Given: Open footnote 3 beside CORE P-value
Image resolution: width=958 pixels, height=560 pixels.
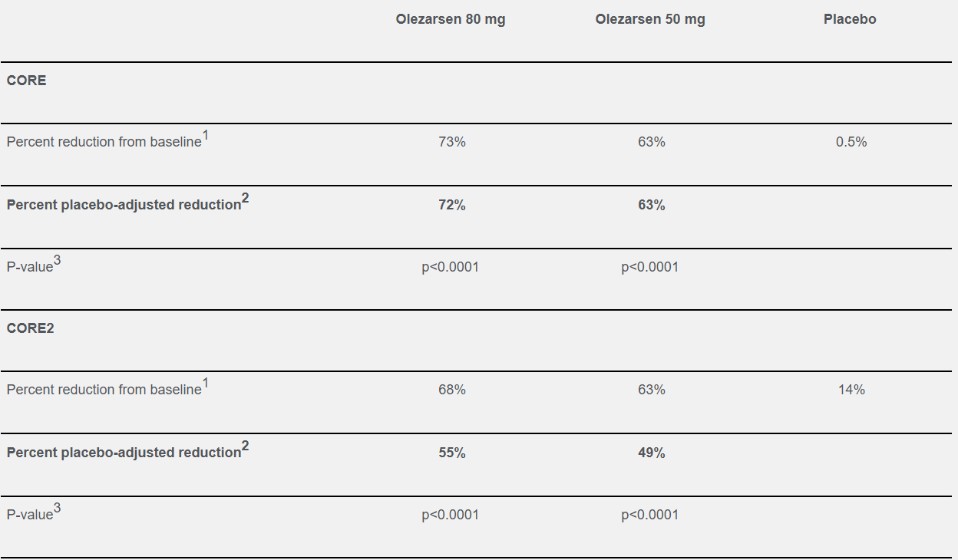Looking at the screenshot, I should [58, 261].
